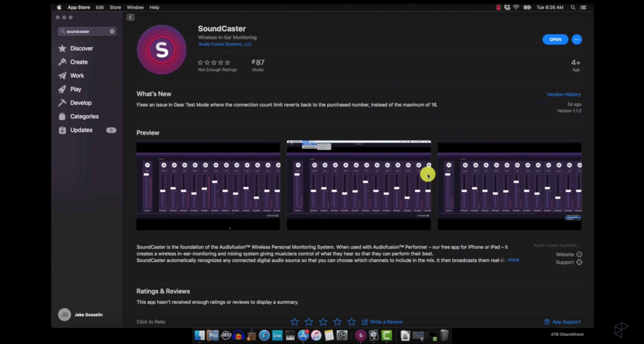Click the battery status icon
644x344 pixels.
point(527,7)
